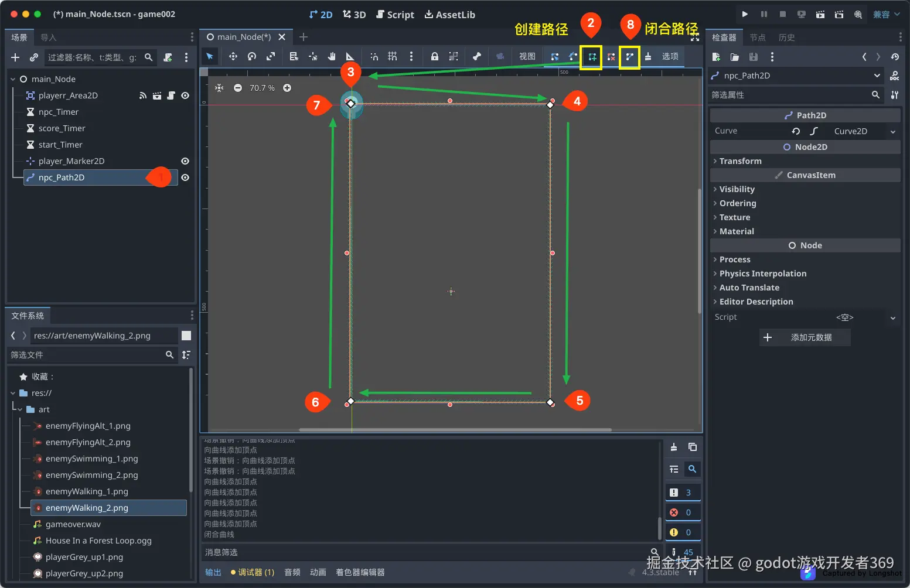Toggle warning messages filter showing 0
The width and height of the screenshot is (910, 588).
683,532
